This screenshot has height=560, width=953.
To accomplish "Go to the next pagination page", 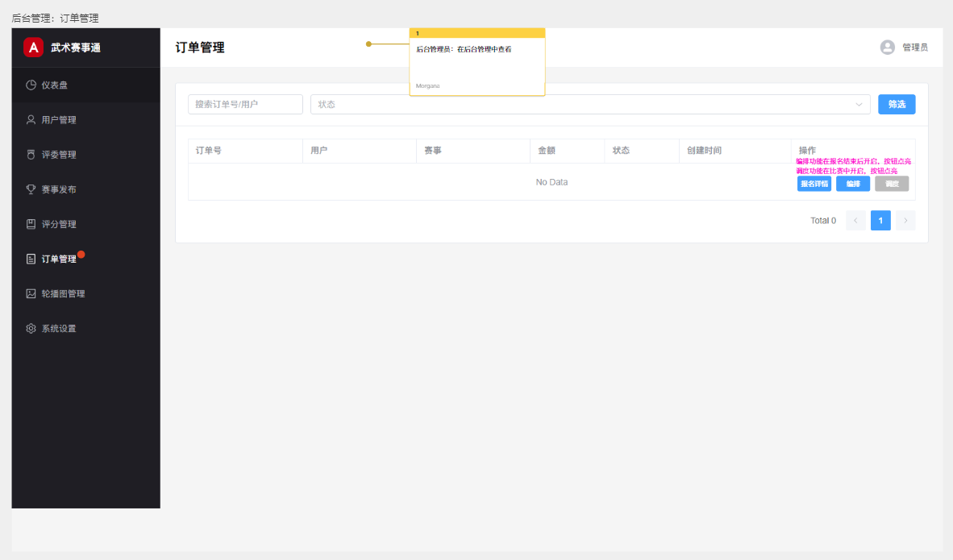I will point(905,221).
